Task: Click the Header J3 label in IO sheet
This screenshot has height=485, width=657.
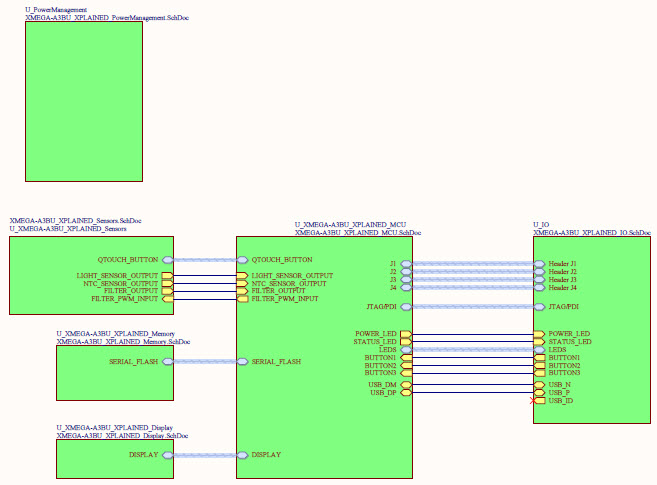Action: tap(562, 280)
